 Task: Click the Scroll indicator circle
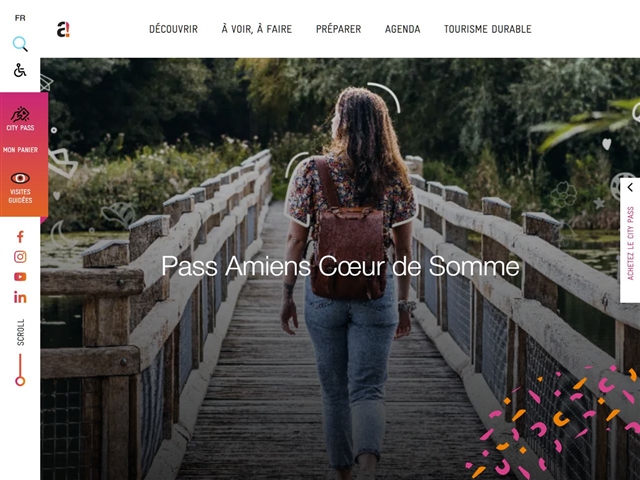coord(20,381)
